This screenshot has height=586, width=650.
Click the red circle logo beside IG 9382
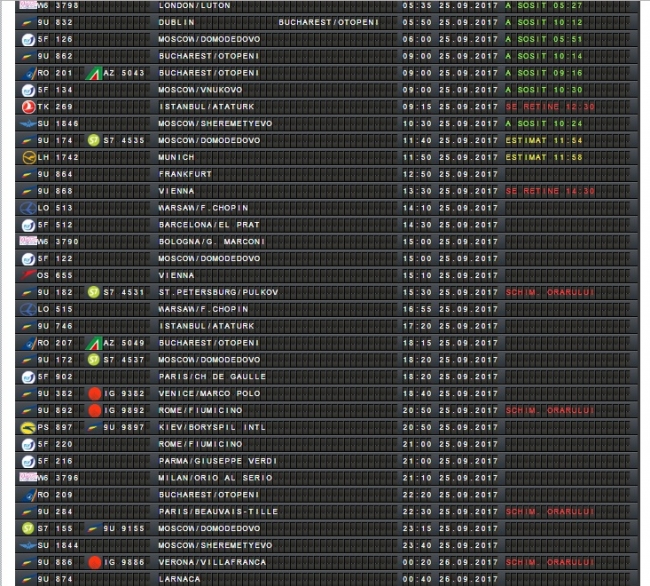tap(95, 394)
